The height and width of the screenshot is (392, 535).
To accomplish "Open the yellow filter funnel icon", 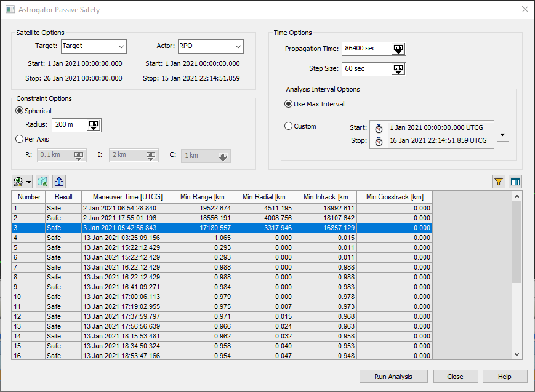I will (x=499, y=182).
